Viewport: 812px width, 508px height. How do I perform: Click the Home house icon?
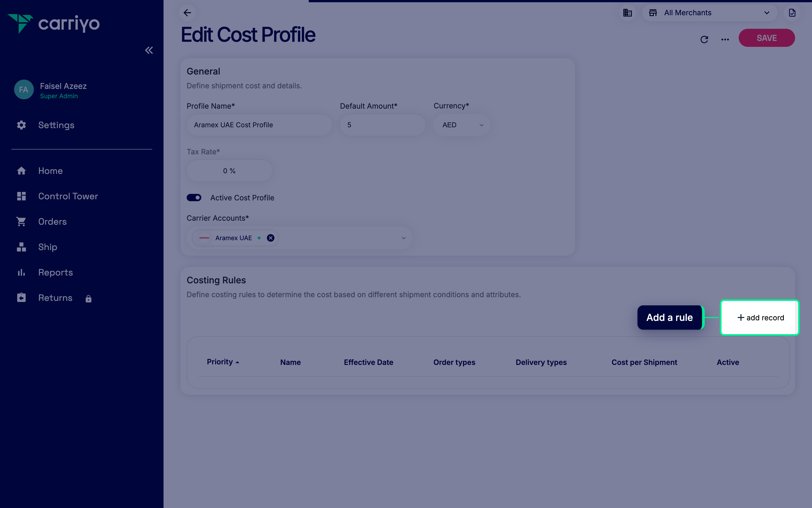(x=21, y=171)
